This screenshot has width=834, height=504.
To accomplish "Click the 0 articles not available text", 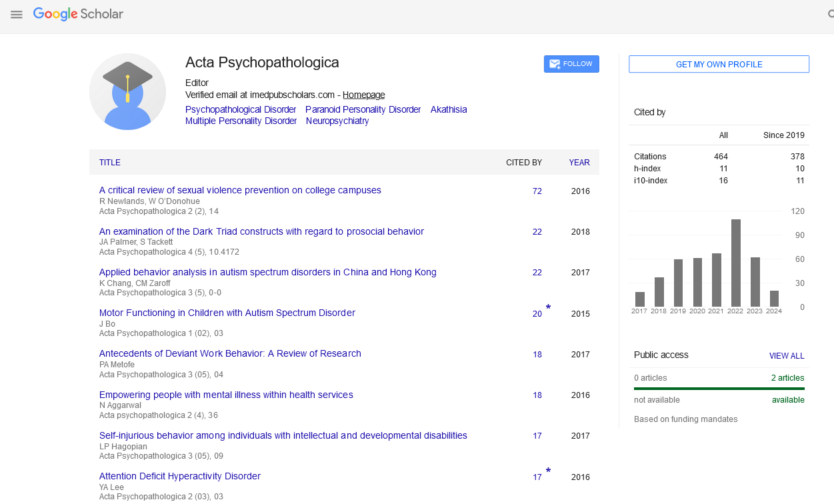I will (651, 378).
